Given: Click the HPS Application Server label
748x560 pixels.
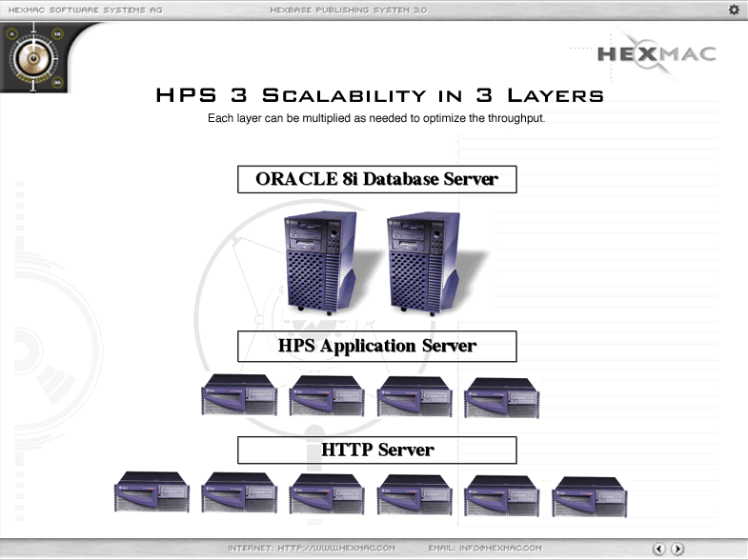Looking at the screenshot, I should 376,347.
